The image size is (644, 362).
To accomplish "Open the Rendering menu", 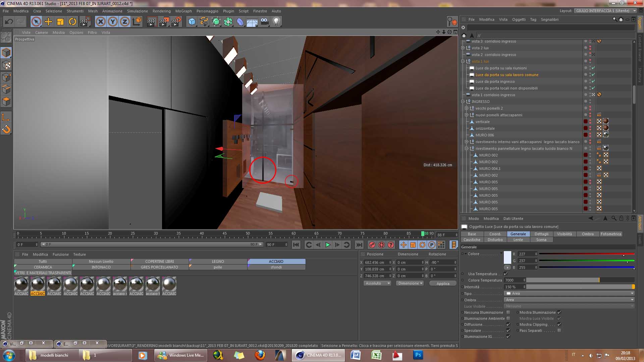I will pos(161,11).
